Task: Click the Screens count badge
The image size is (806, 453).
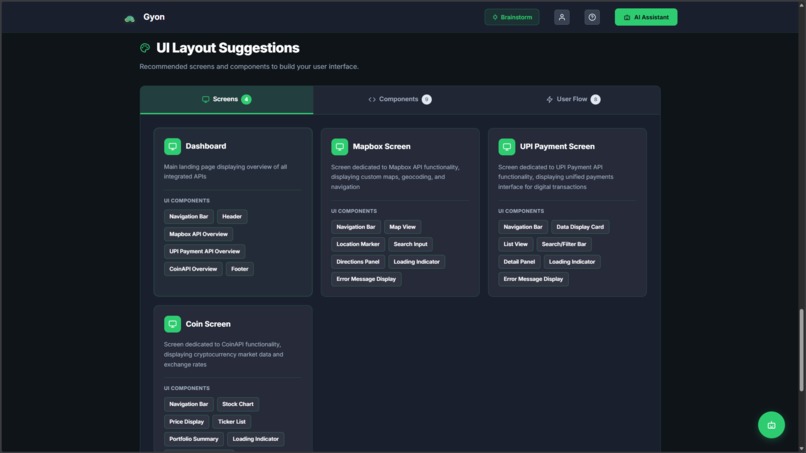Action: click(246, 99)
